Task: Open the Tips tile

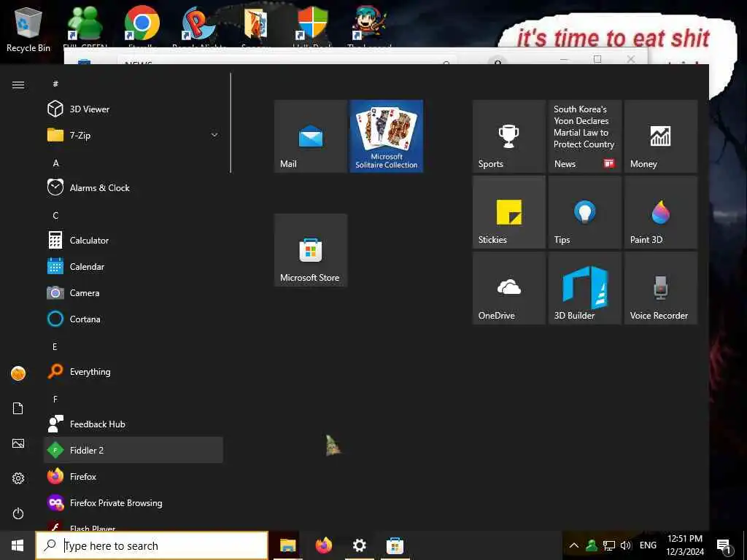Action: [585, 212]
